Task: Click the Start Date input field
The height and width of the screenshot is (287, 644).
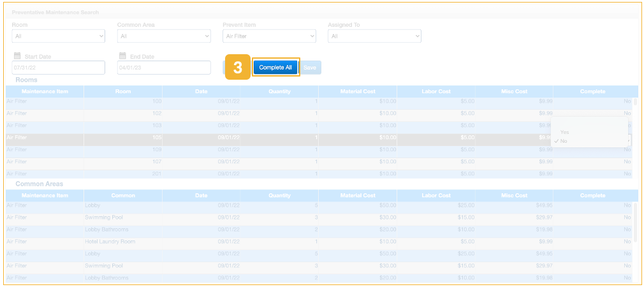Action: (x=58, y=68)
